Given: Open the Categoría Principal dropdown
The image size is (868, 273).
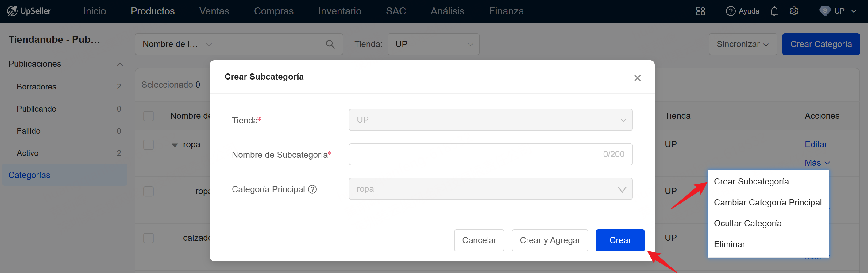Looking at the screenshot, I should [x=490, y=189].
